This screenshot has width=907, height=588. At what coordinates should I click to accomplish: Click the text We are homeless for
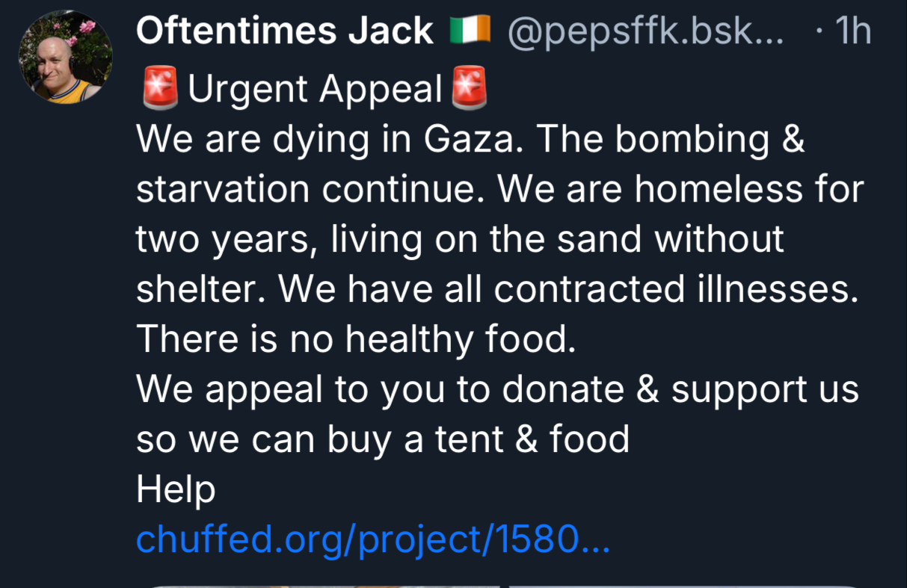pos(680,190)
